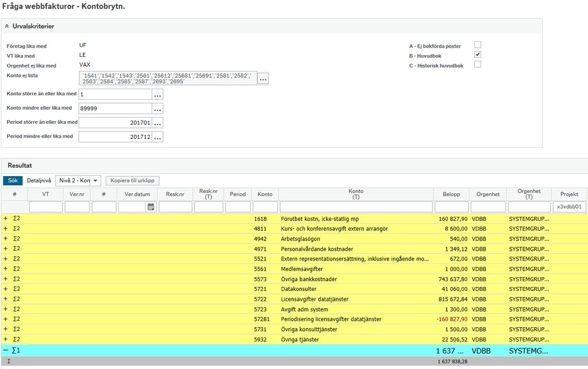Click the Förutbet kostn, icke-statlig mp text
This screenshot has height=369, width=588.
(320, 219)
